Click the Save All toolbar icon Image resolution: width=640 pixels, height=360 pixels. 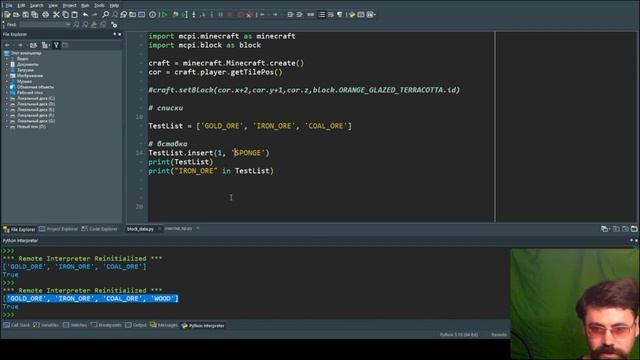[35, 15]
